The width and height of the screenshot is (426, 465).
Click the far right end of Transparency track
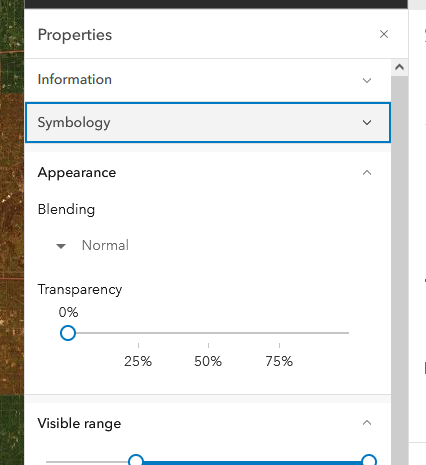click(348, 333)
